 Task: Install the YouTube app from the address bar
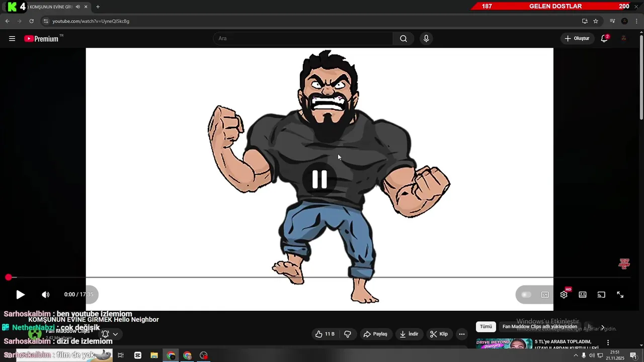pos(585,21)
